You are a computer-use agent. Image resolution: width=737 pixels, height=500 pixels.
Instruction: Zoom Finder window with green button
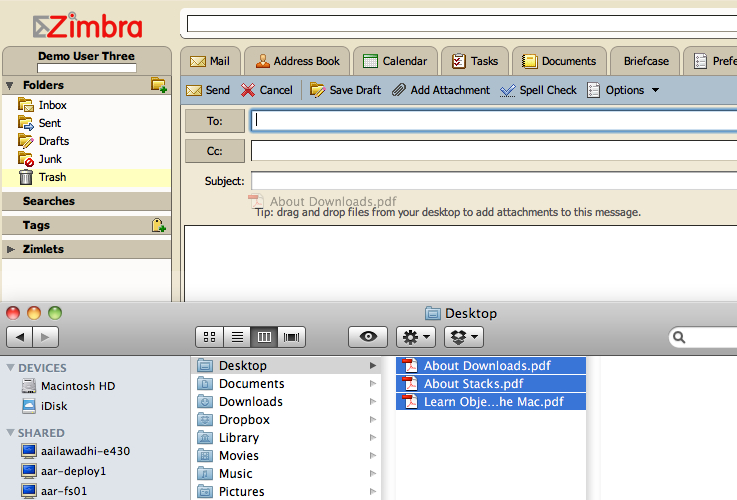55,313
